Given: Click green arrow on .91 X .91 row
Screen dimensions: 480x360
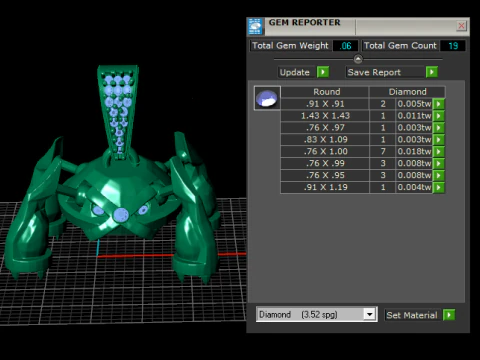Looking at the screenshot, I should coord(438,104).
